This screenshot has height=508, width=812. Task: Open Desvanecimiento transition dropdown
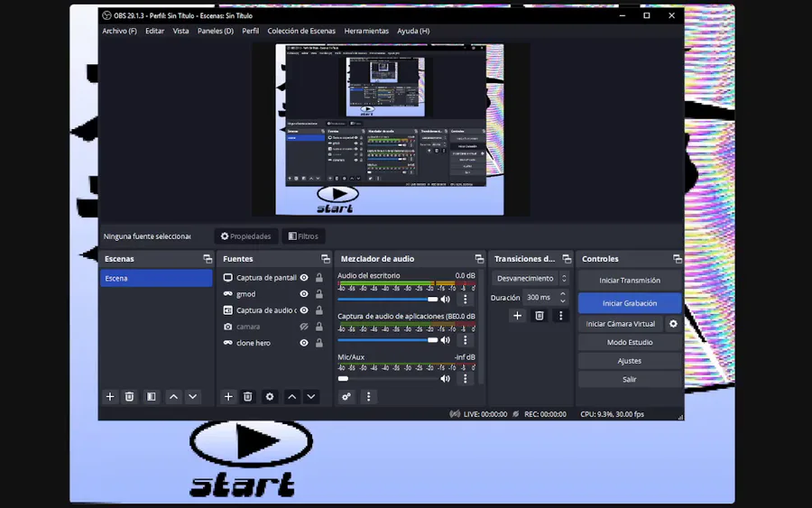click(x=531, y=278)
